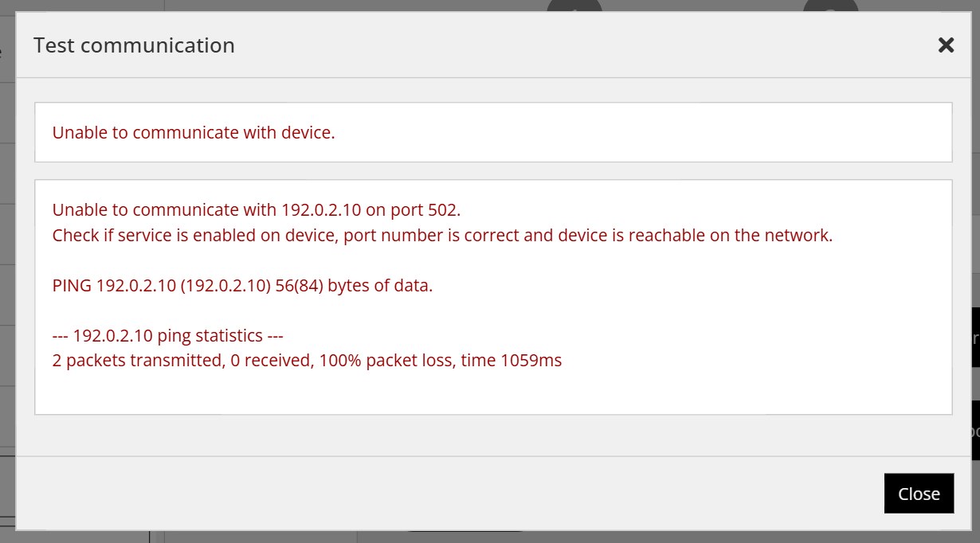Click the PING 192.0.2.10 bytes of data line

tap(242, 285)
